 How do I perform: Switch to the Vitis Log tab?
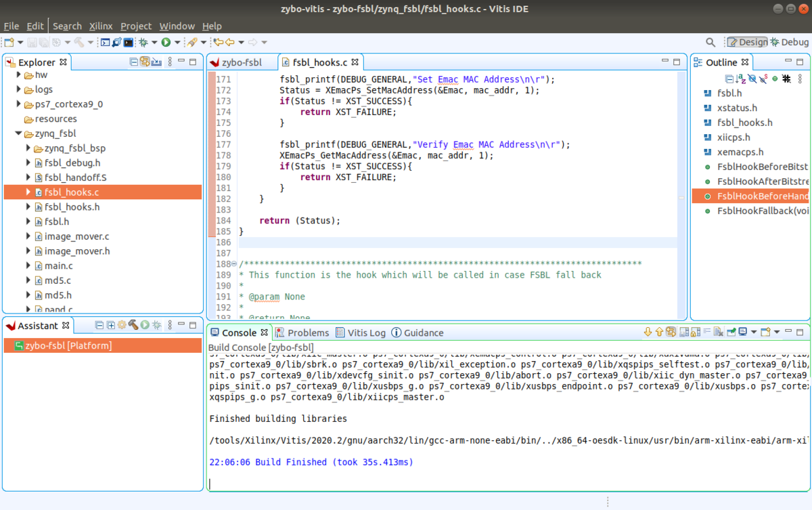click(x=361, y=333)
